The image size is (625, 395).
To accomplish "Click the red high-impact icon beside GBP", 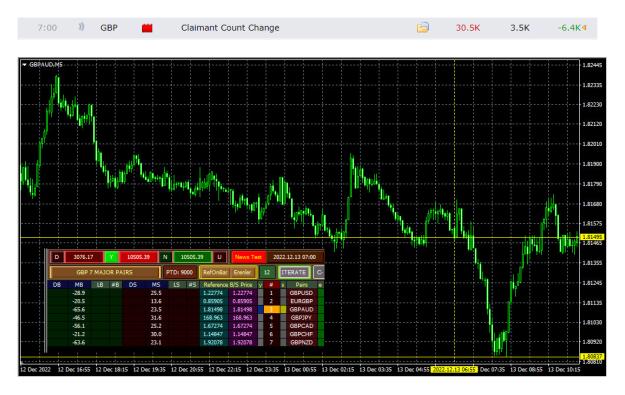I will 147,28.
